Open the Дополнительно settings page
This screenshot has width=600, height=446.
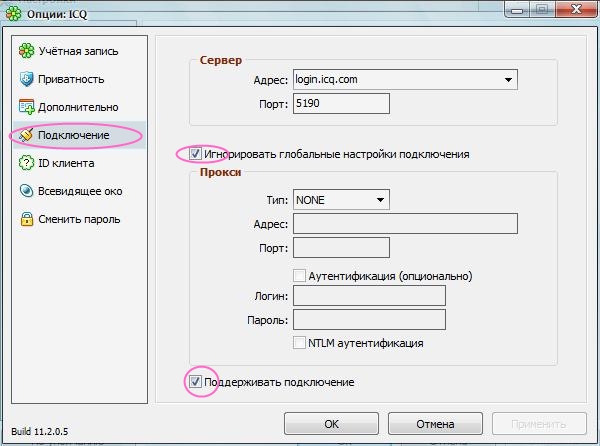[79, 107]
